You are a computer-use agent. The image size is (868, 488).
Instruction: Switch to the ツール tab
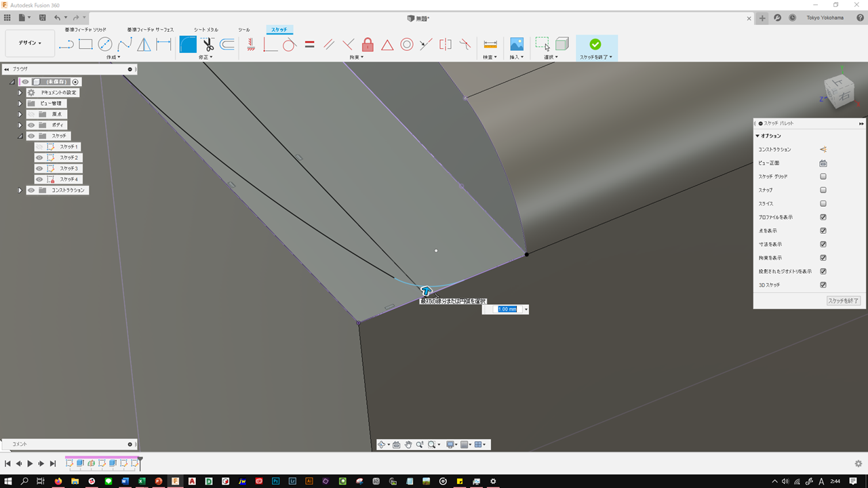[x=244, y=30]
